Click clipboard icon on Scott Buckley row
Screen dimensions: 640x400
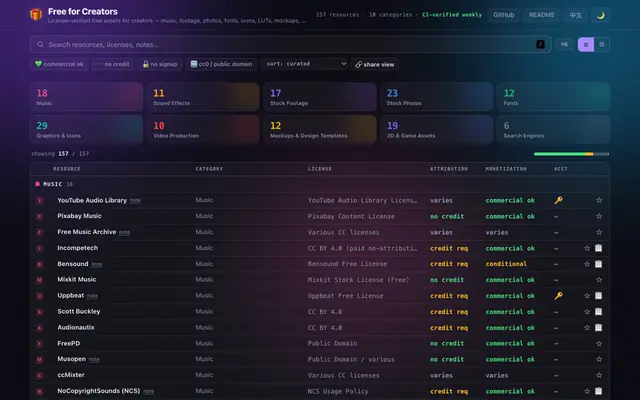pyautogui.click(x=598, y=311)
